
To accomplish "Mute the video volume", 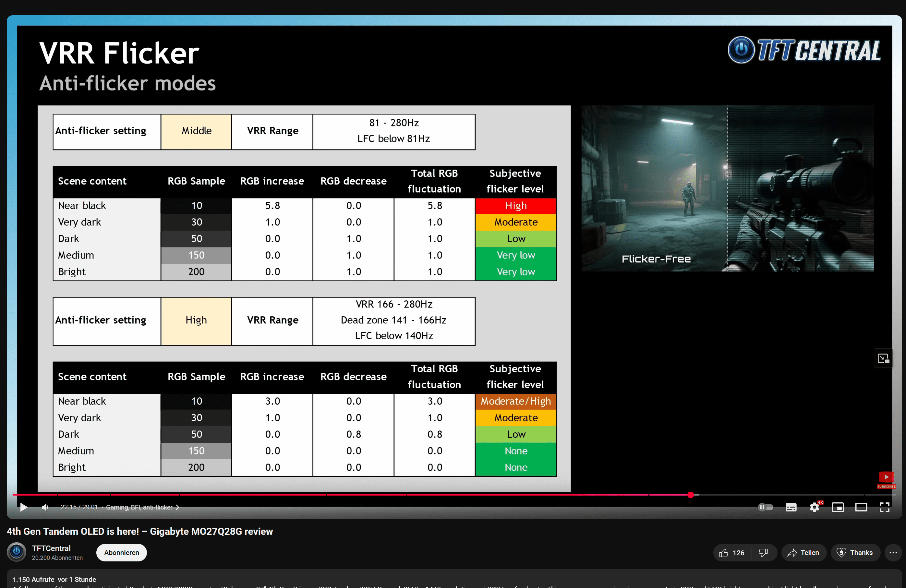I will [45, 507].
